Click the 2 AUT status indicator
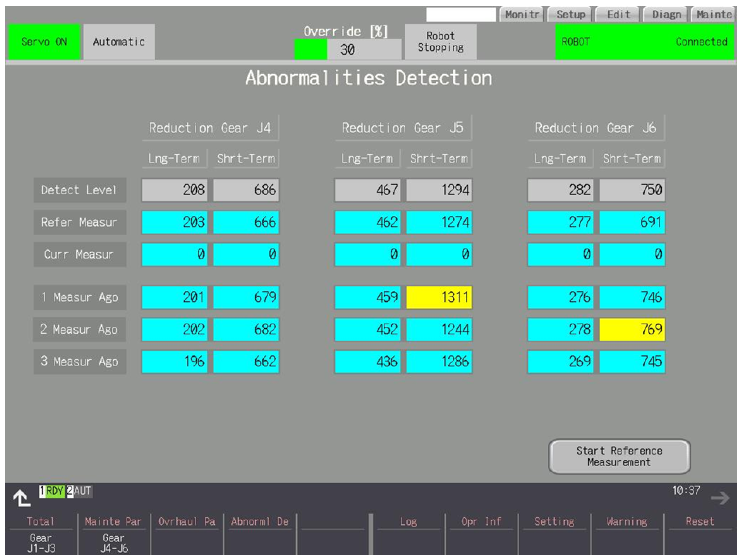This screenshot has height=560, width=742. pos(80,491)
